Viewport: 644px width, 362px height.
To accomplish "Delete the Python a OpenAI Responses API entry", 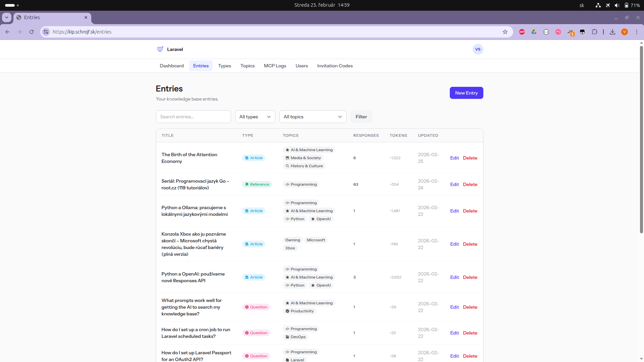I will click(x=470, y=277).
